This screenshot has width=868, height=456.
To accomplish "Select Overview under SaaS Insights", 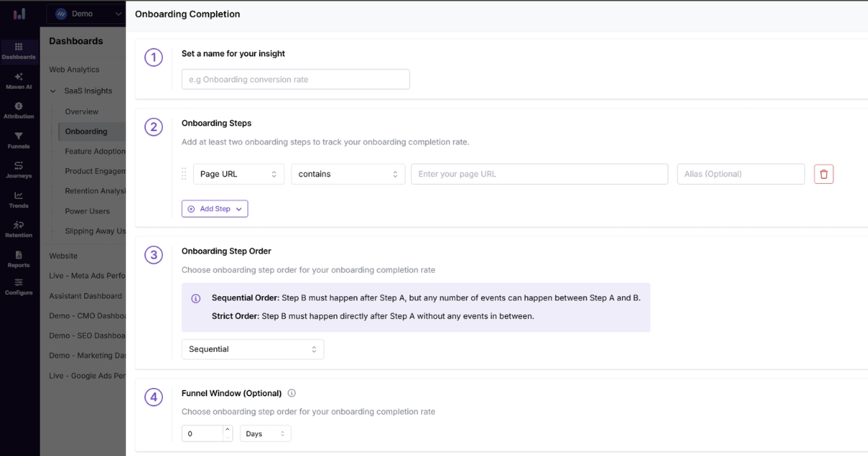I will pos(82,111).
